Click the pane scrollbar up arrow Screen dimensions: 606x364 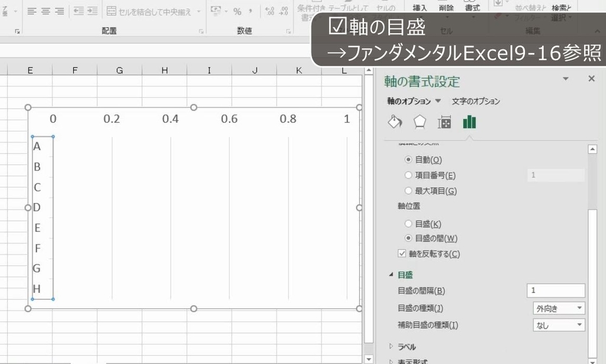(x=592, y=149)
